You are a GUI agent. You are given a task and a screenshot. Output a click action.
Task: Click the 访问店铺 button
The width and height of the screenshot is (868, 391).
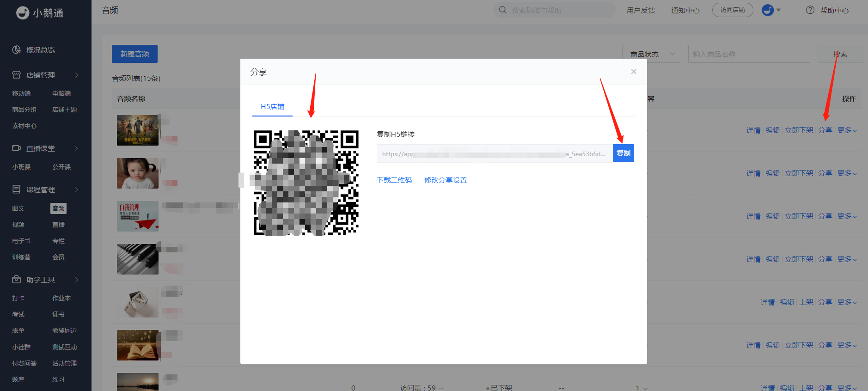click(x=733, y=10)
